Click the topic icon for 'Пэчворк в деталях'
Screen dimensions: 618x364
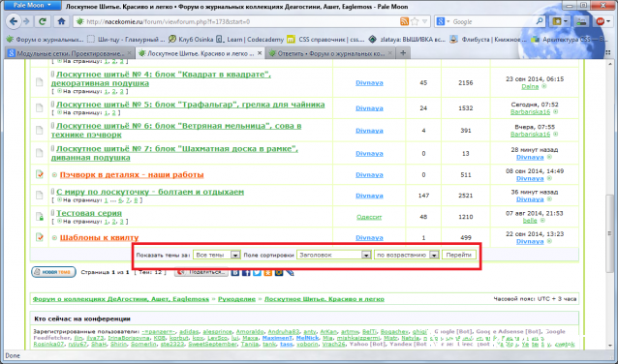(x=40, y=174)
